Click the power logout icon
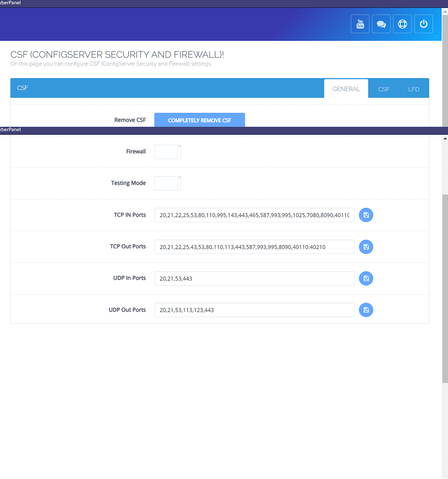This screenshot has height=479, width=448. [x=423, y=24]
